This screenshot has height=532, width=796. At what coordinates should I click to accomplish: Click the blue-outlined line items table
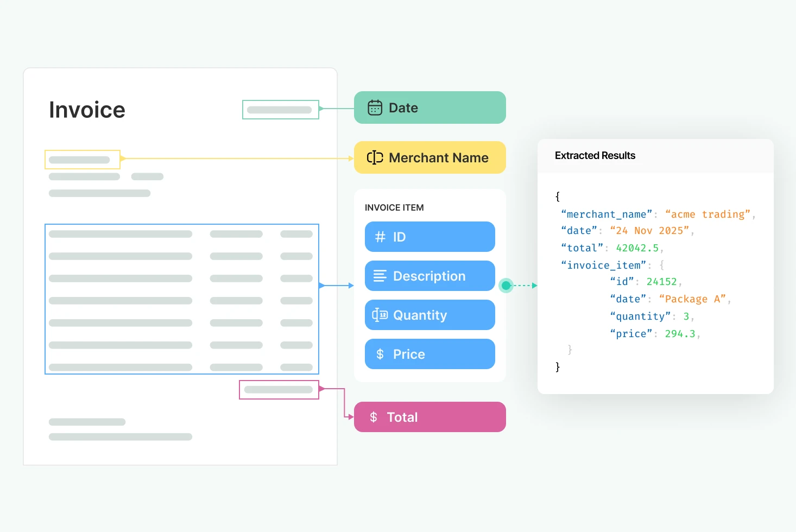(x=181, y=299)
